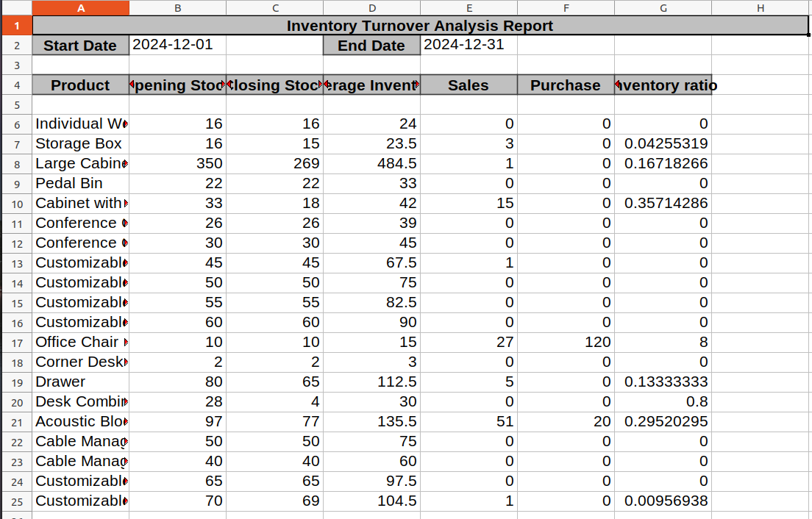Viewport: 812px width, 519px height.
Task: Select average inventory value 484.5
Action: click(372, 163)
